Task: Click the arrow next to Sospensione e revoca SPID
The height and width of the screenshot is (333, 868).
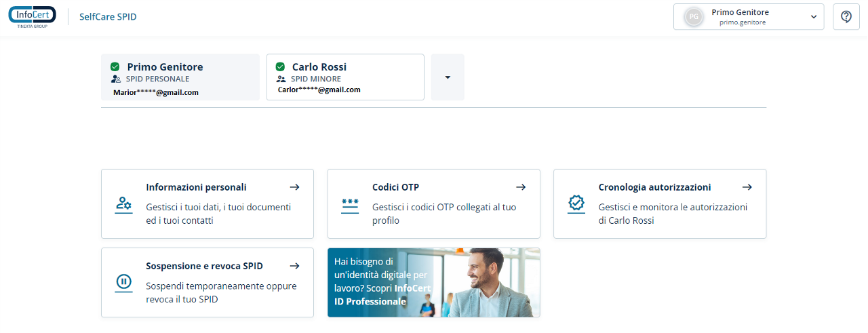Action: (294, 266)
